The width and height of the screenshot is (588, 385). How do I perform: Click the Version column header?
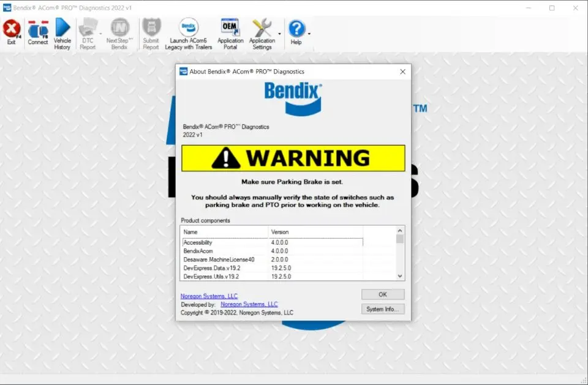315,232
